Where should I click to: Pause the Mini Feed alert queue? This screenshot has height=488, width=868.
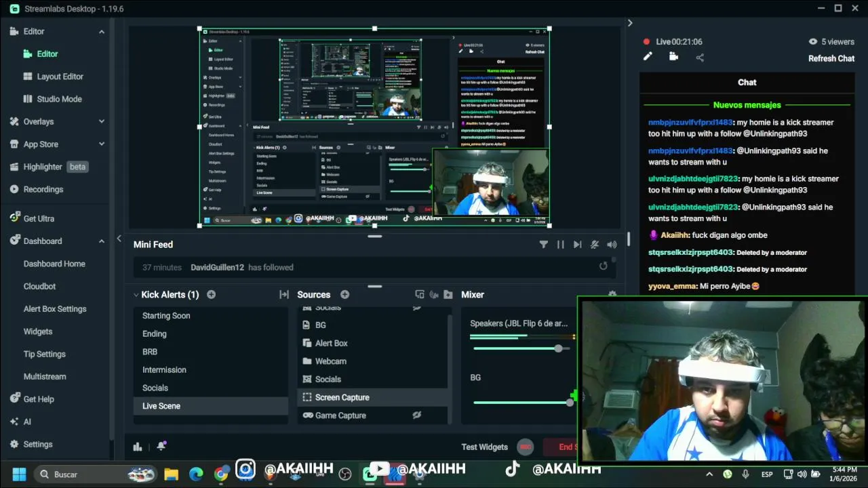[560, 245]
